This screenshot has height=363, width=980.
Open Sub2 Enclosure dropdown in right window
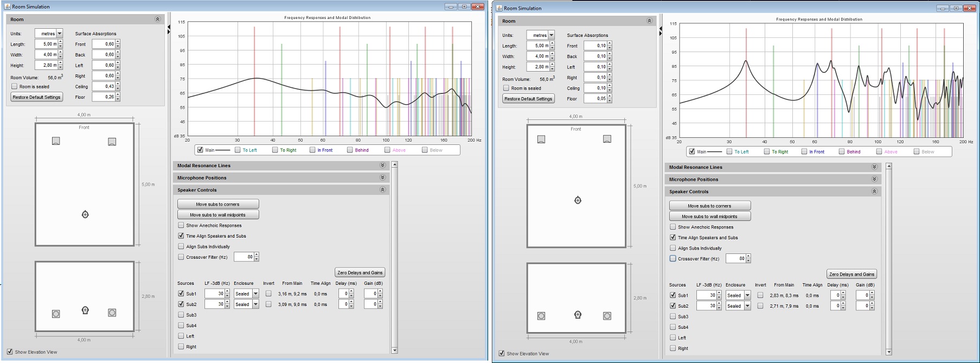tap(747, 306)
